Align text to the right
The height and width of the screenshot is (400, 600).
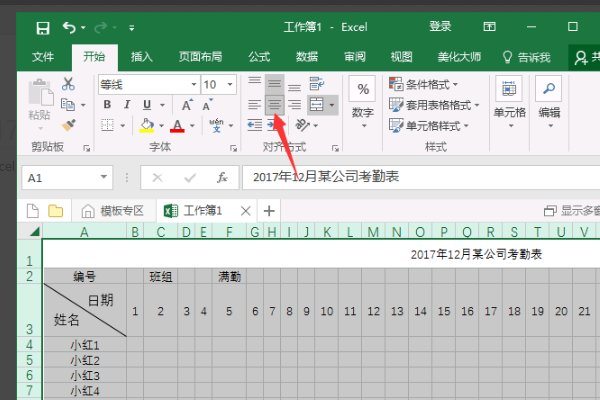click(x=294, y=104)
